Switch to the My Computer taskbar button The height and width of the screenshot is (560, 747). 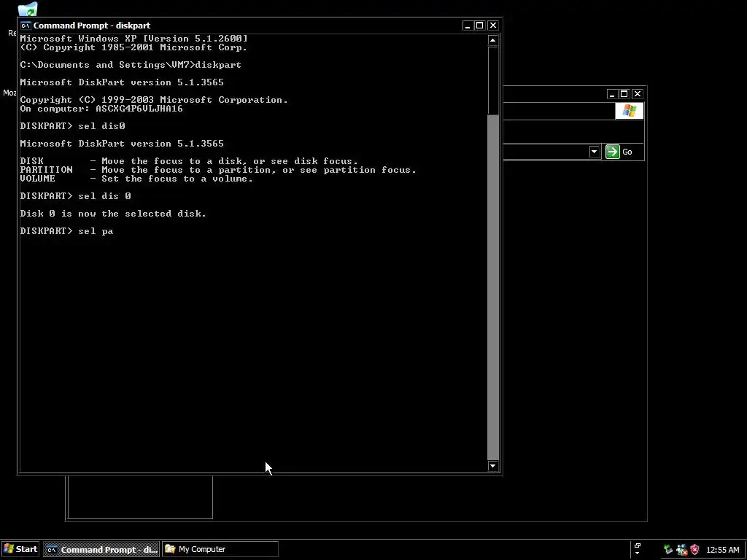[x=220, y=550]
